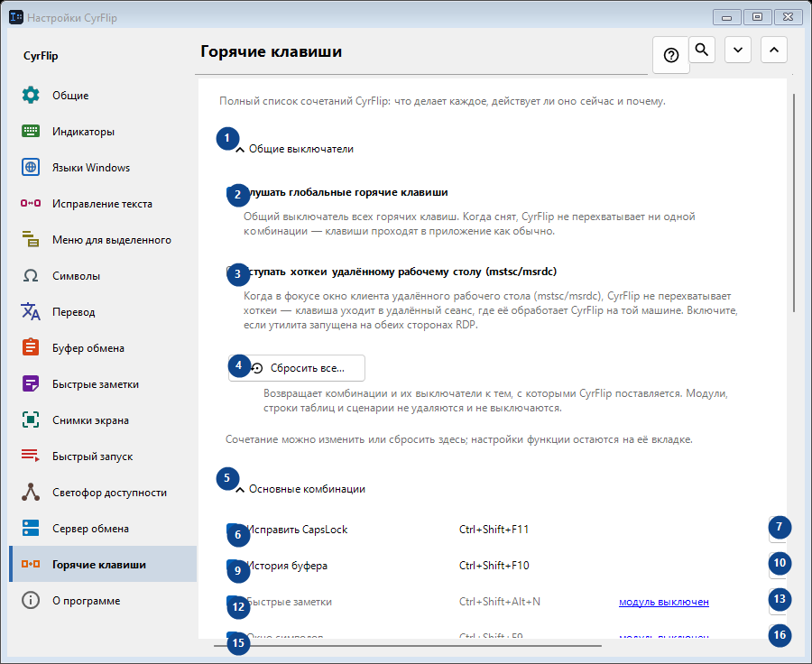This screenshot has height=664, width=812.
Task: Click the Ctrl+Shift+Alt+N shortcut for Быстрые заметки
Action: pyautogui.click(x=500, y=602)
